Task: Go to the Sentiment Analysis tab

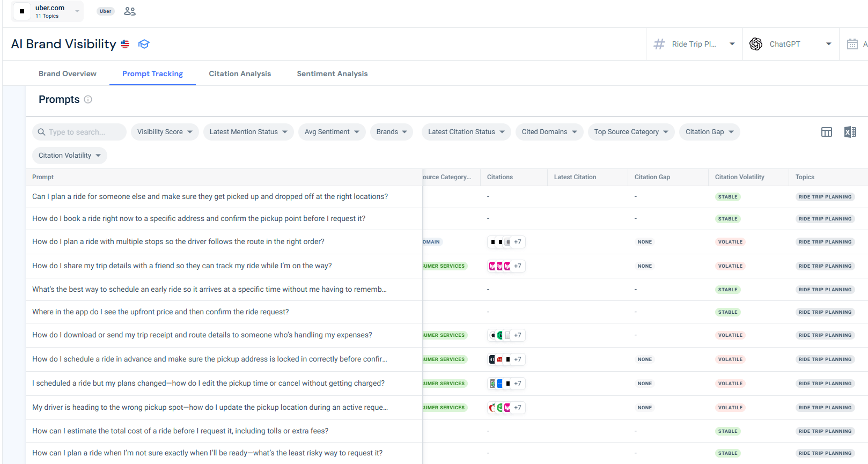Action: 332,73
